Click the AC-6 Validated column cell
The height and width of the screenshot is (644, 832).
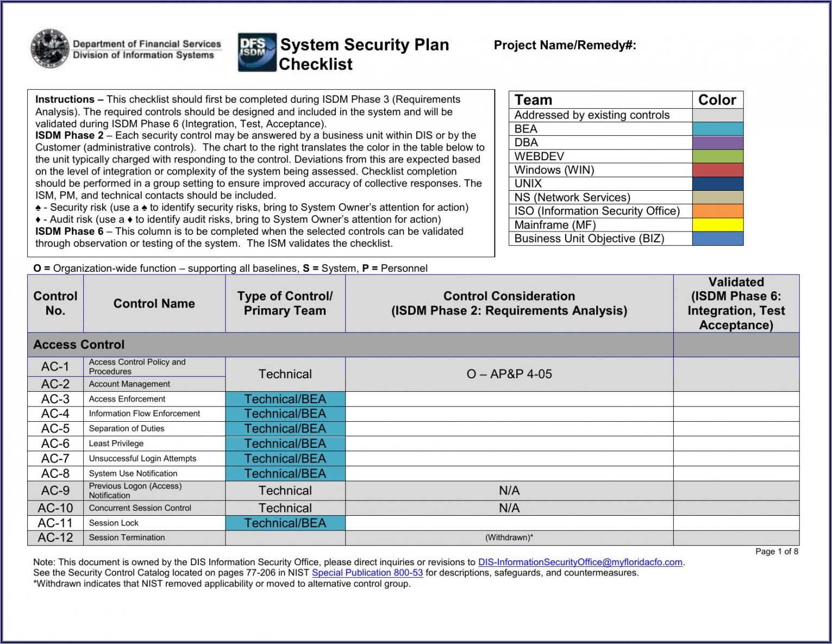736,443
